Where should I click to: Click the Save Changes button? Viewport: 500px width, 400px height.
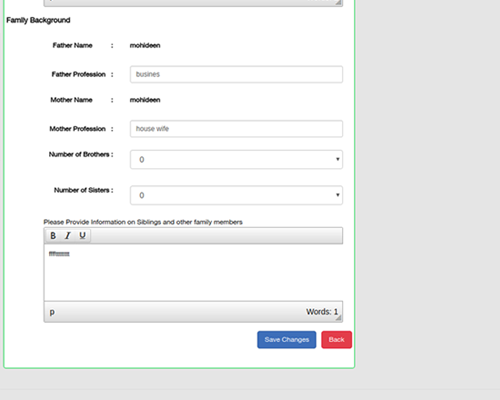coord(287,340)
